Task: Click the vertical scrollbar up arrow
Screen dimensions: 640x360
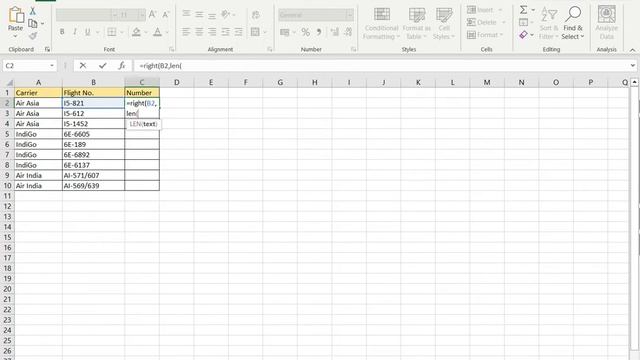Action: click(x=634, y=82)
